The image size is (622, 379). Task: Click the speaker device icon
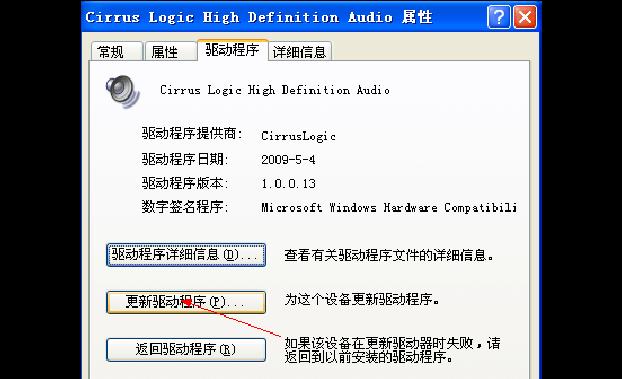coord(123,91)
